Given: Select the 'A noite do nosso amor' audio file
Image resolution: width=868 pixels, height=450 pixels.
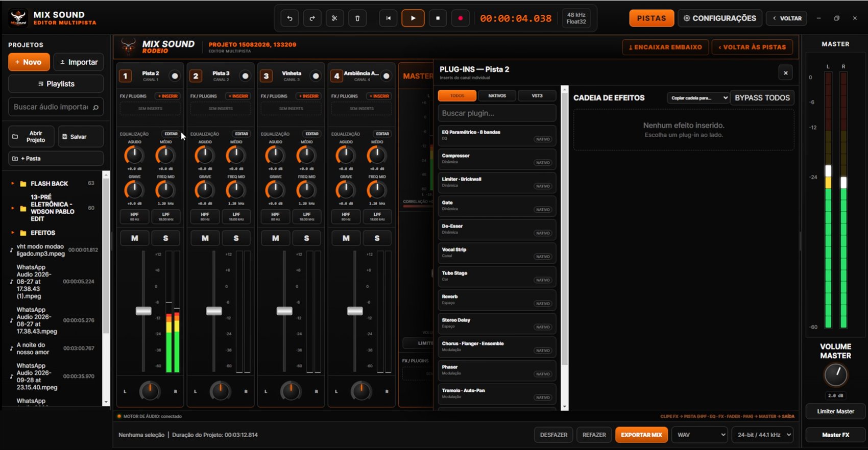Looking at the screenshot, I should [x=54, y=348].
